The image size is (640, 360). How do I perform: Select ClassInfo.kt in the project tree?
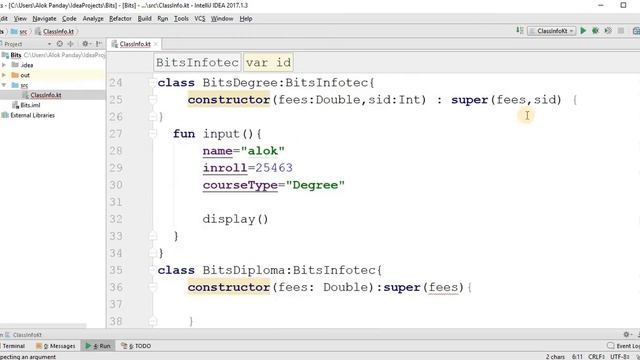46,95
